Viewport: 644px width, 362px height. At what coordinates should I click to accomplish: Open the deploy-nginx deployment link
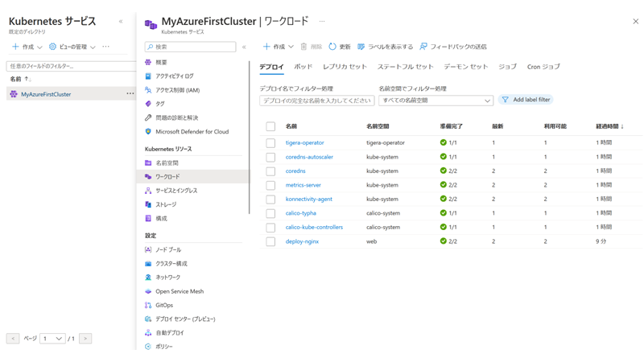coord(303,242)
